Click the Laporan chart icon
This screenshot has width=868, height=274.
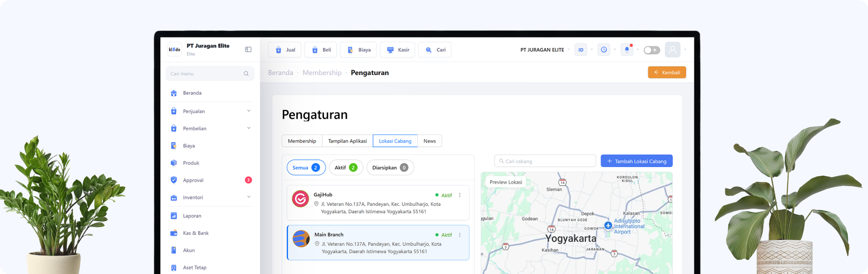(x=174, y=216)
